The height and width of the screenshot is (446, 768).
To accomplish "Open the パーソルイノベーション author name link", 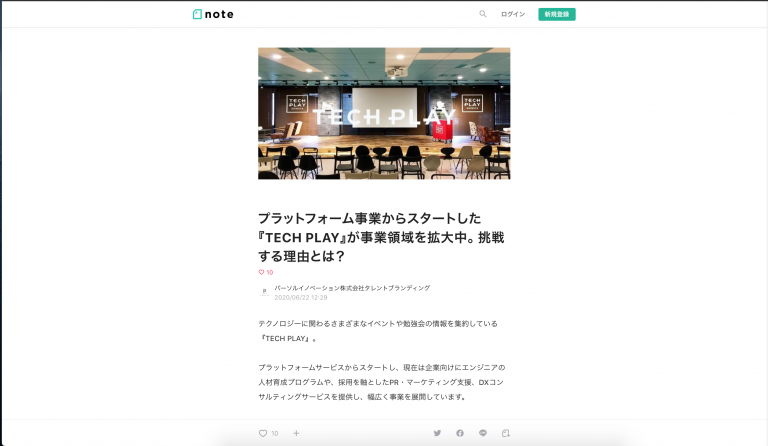I will 352,288.
